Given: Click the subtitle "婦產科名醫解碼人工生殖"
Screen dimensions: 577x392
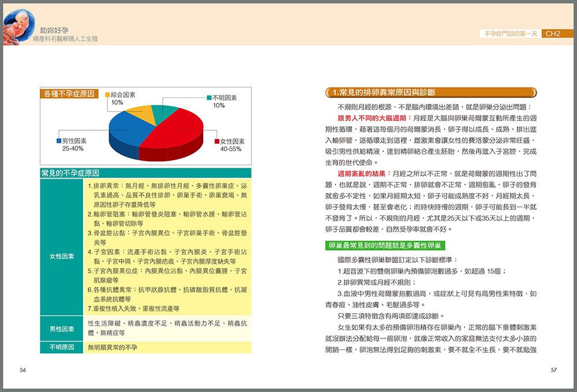Looking at the screenshot, I should 65,39.
